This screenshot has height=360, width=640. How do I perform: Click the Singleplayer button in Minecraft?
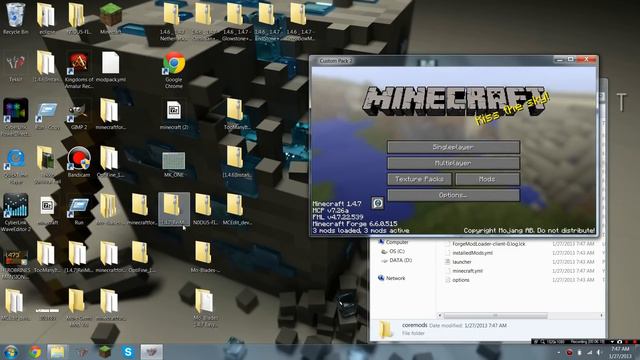(x=453, y=147)
